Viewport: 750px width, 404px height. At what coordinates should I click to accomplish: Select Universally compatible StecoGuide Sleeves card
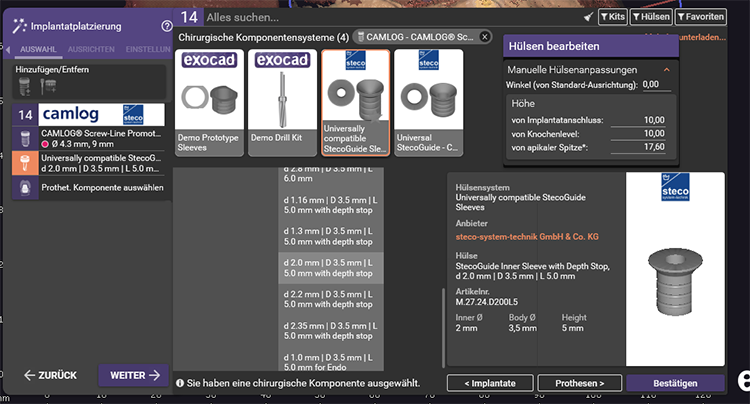click(x=355, y=102)
